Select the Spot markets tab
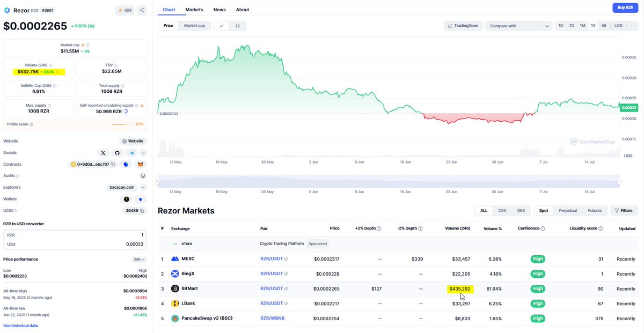This screenshot has height=333, width=644. coord(544,211)
